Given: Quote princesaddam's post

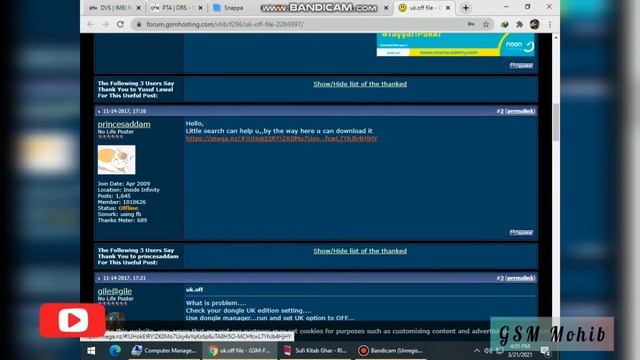Looking at the screenshot, I should click(x=521, y=232).
